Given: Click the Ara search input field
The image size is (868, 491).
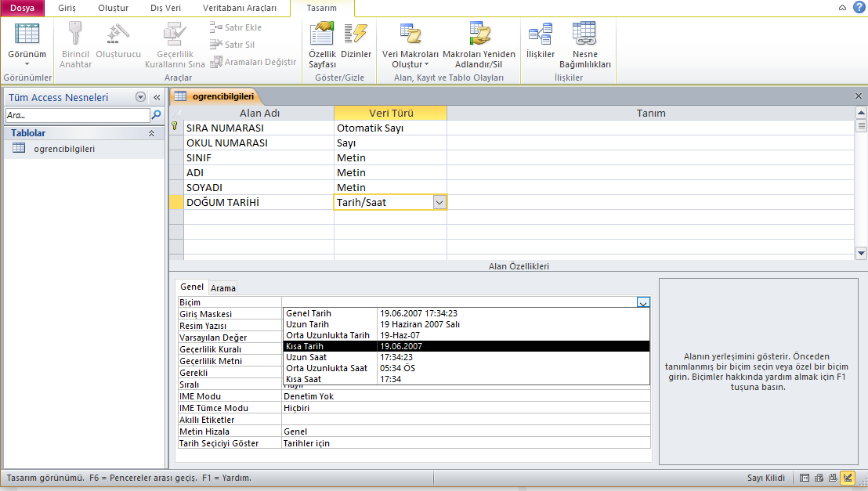Looking at the screenshot, I should pyautogui.click(x=78, y=115).
